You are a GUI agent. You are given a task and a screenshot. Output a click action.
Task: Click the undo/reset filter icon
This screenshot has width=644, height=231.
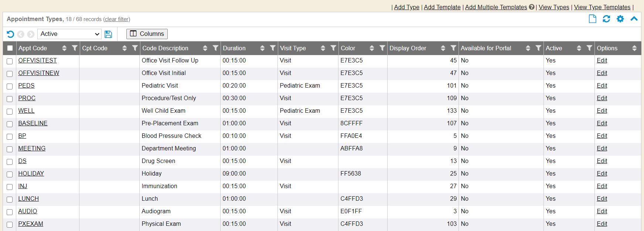click(10, 34)
